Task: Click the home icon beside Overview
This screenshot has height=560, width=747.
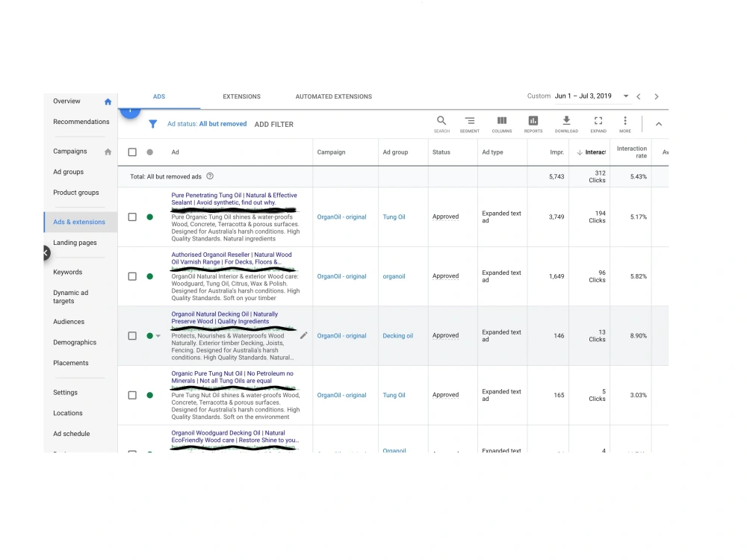Action: pos(108,102)
